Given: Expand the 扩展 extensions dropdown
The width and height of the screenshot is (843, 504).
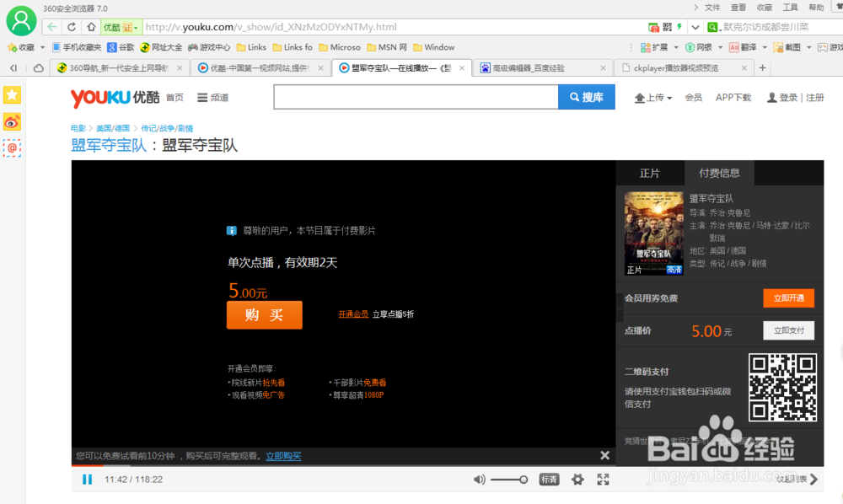Looking at the screenshot, I should click(676, 47).
